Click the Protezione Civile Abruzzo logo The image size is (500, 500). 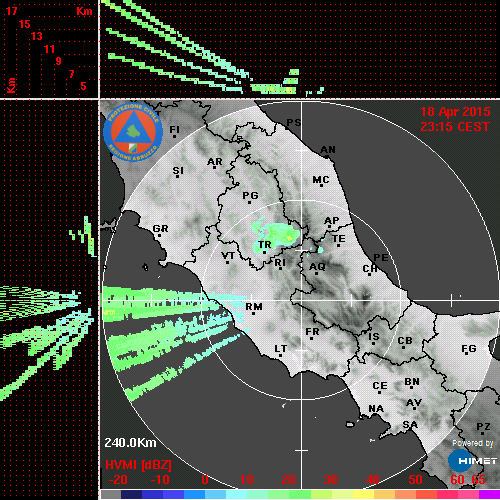point(133,132)
